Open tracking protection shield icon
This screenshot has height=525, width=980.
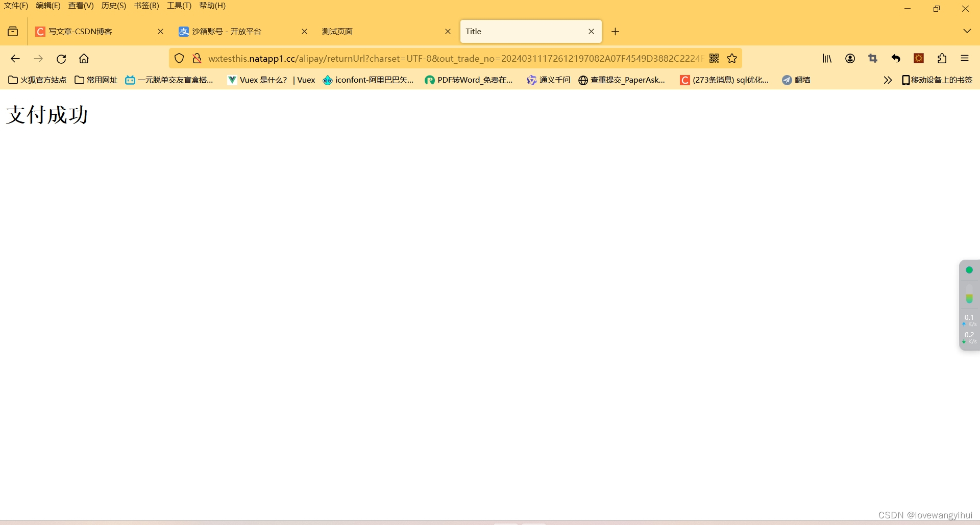pos(179,59)
